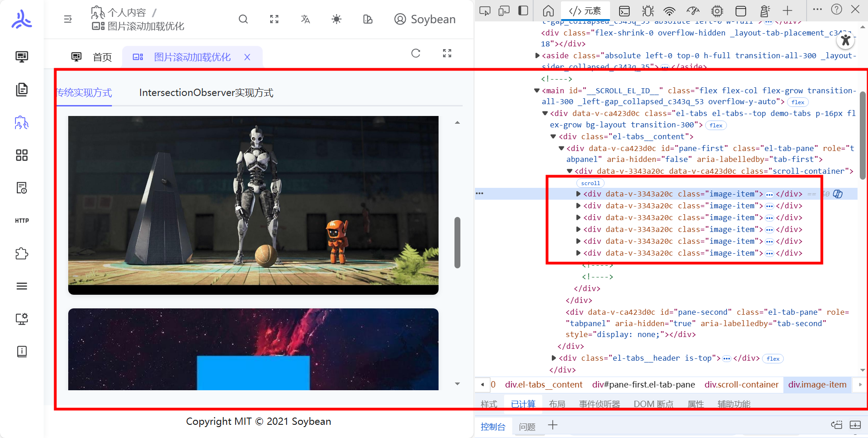Open the plugin puzzle icon in sidebar
Screen dimensions: 868x438
click(22, 253)
